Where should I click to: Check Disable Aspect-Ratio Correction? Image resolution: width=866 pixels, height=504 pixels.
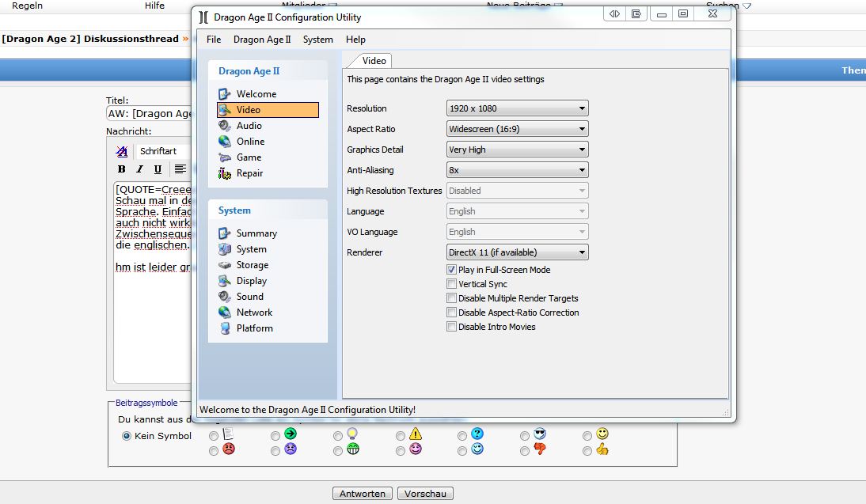coord(451,313)
